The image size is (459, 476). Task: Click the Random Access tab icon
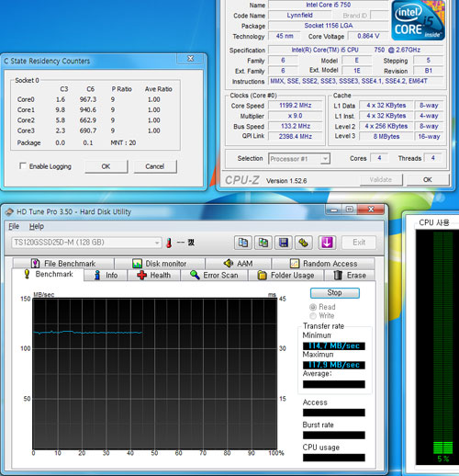tap(295, 264)
